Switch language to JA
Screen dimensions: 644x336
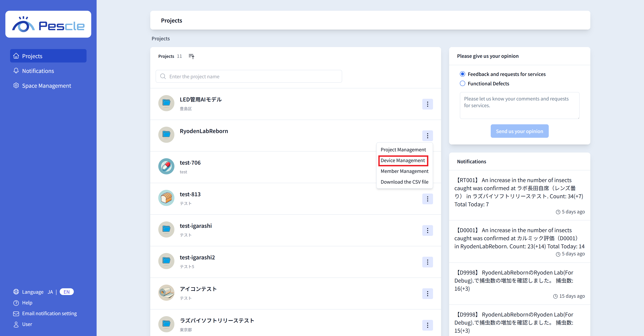(x=50, y=292)
